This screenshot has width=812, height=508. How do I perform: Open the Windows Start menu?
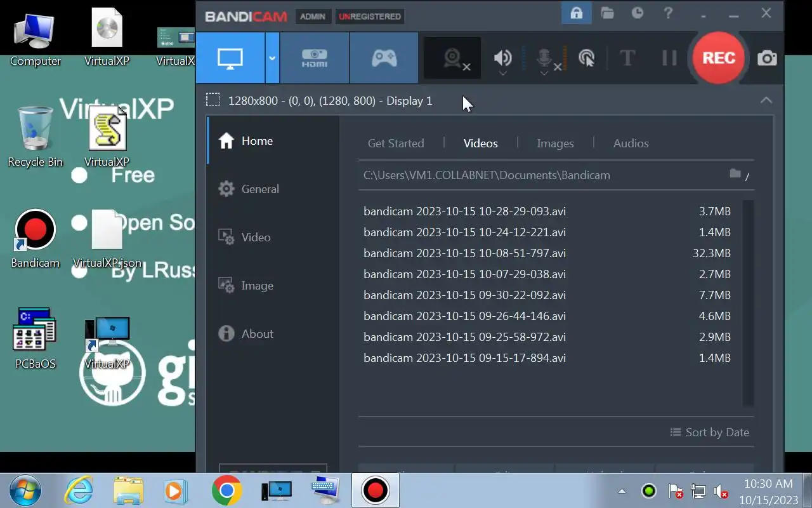(x=25, y=491)
